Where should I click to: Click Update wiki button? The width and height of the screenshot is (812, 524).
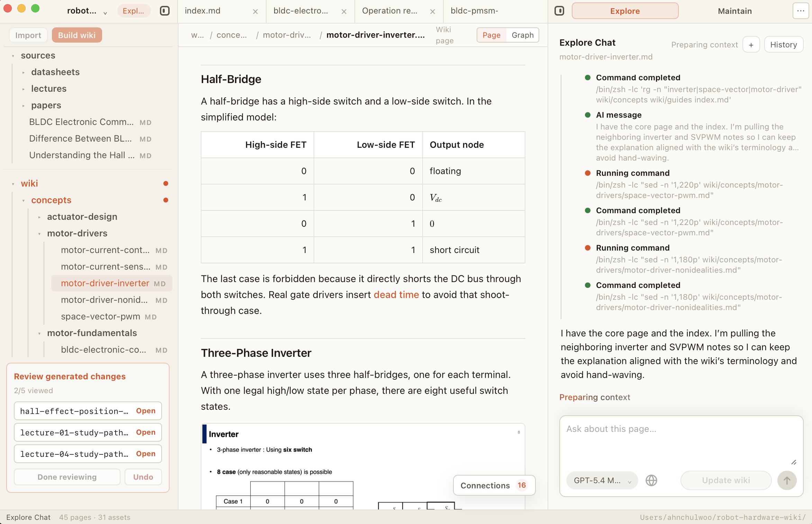(x=726, y=480)
